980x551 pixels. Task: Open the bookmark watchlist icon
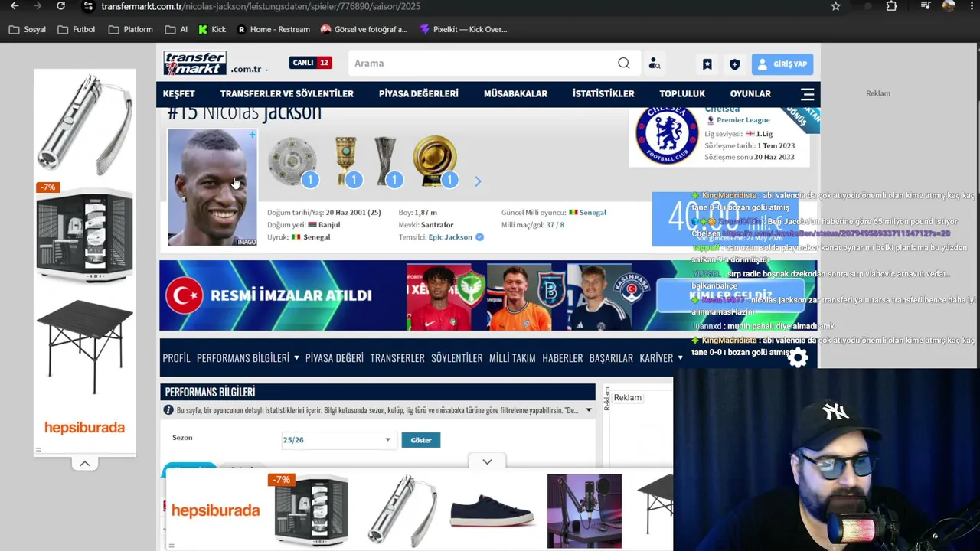tap(707, 64)
